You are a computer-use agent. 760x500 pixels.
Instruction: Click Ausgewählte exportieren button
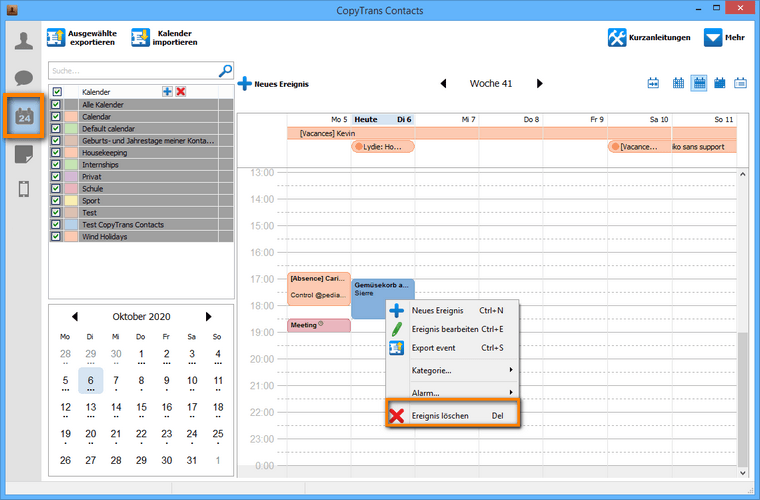(82, 37)
